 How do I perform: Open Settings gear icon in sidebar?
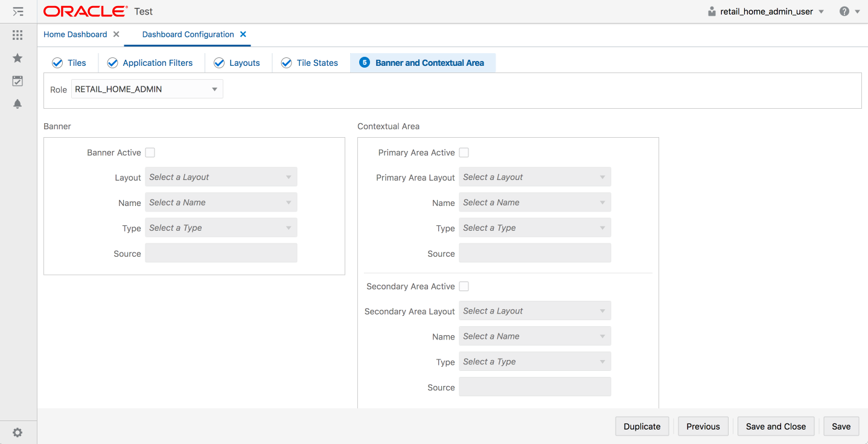pyautogui.click(x=18, y=433)
